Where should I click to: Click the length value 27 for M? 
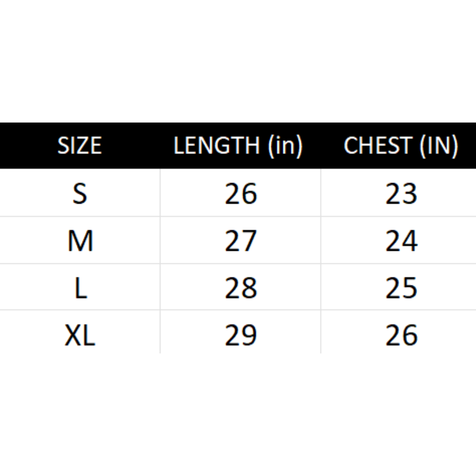tap(241, 241)
